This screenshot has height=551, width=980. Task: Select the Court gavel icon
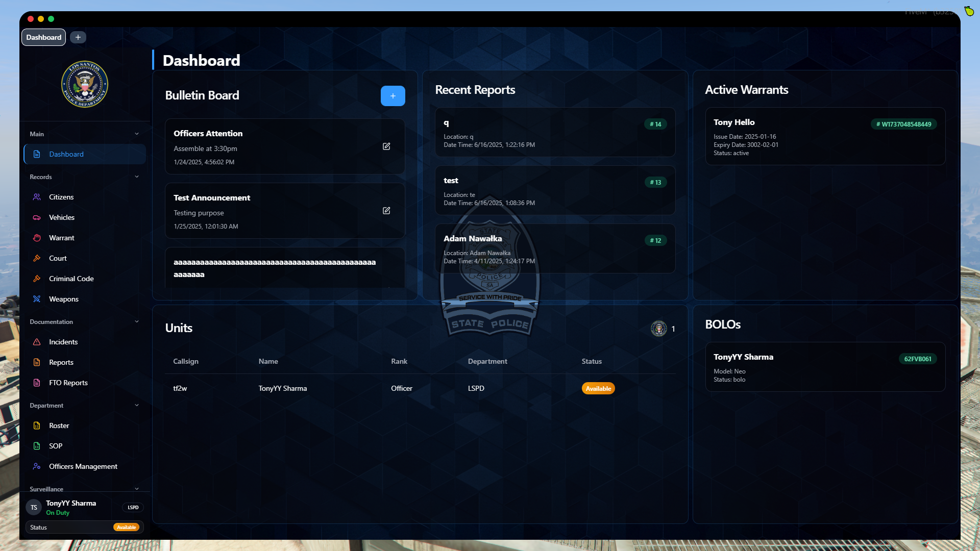click(37, 258)
